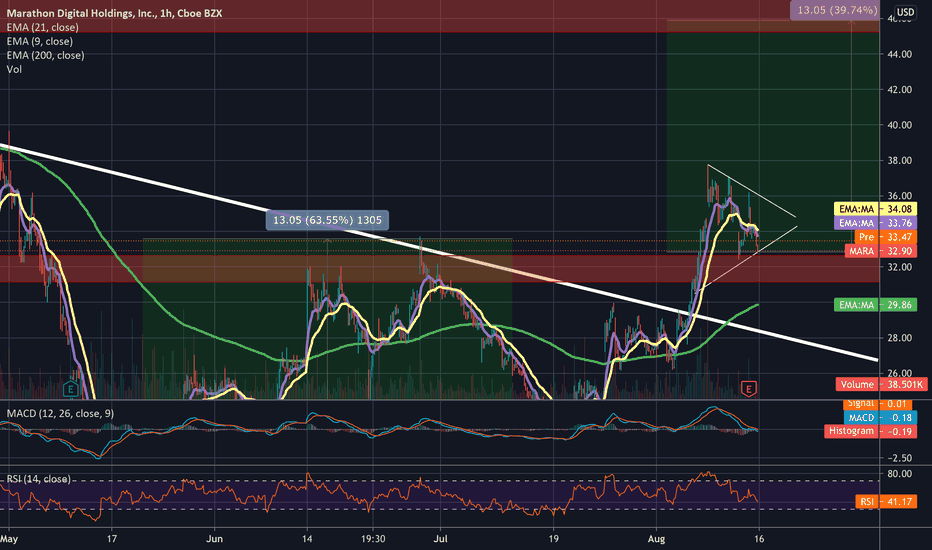
Task: Select the EMA (9, close) indicator legend
Action: 39,41
